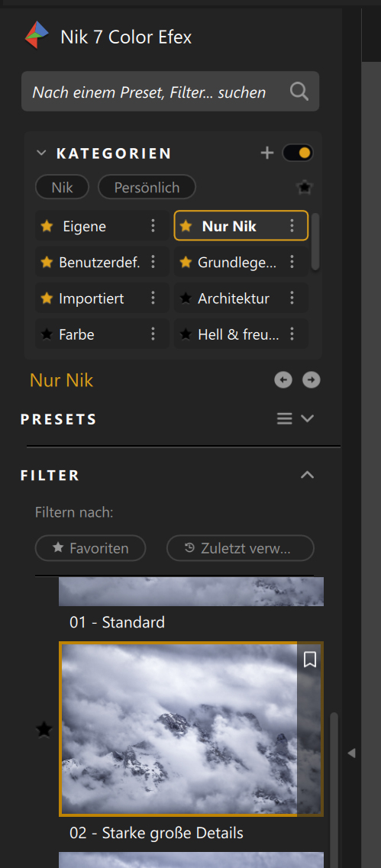Image resolution: width=381 pixels, height=868 pixels.
Task: Click the search magnifier icon
Action: (299, 92)
